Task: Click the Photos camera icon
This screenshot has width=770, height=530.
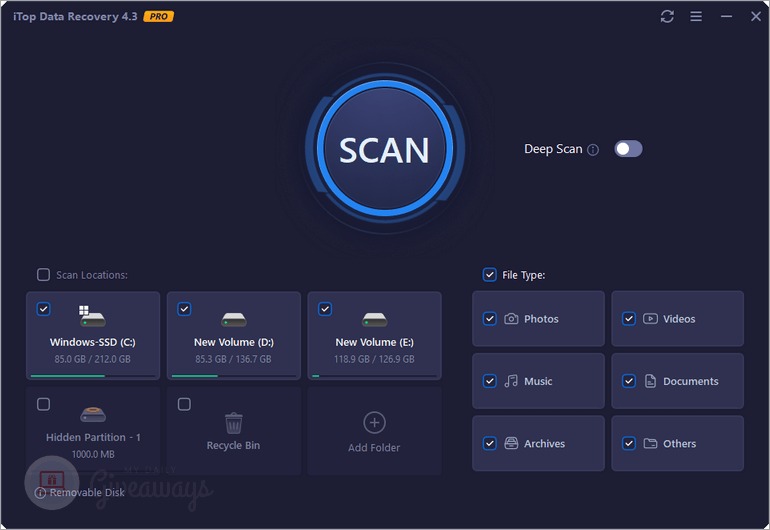Action: (511, 319)
